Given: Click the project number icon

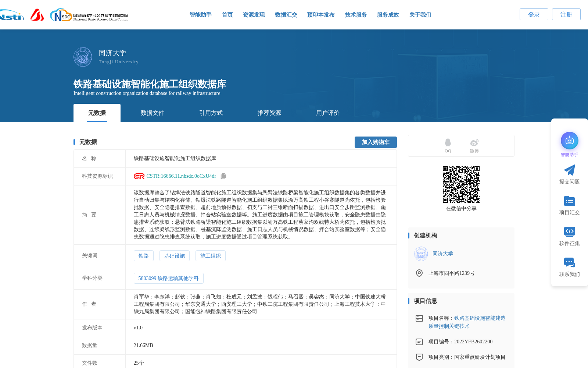Looking at the screenshot, I should [419, 342].
